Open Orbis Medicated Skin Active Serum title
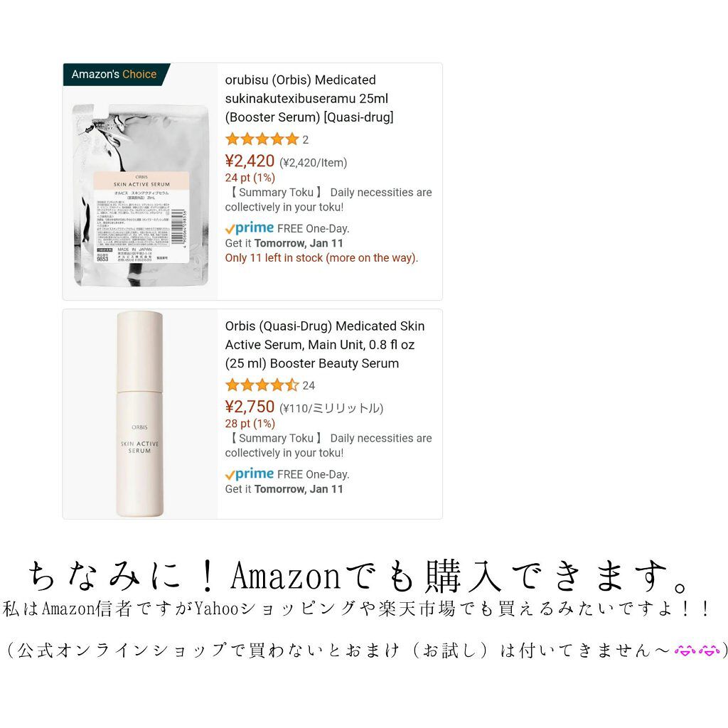 [324, 345]
